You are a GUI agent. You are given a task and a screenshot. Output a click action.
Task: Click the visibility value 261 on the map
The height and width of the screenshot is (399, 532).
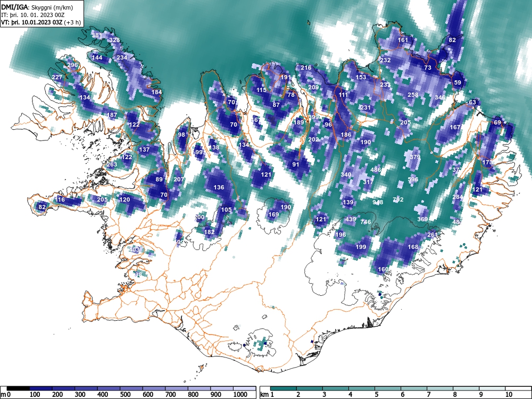[x=433, y=235]
